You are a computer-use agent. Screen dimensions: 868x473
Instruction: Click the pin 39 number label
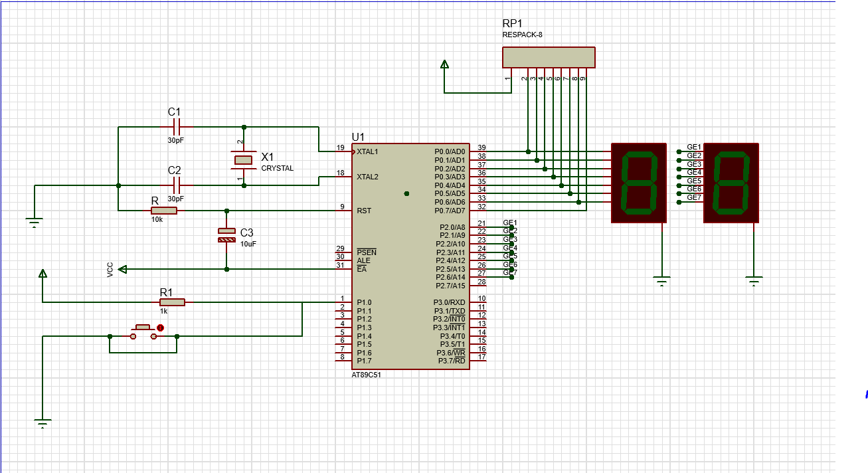[x=481, y=147]
